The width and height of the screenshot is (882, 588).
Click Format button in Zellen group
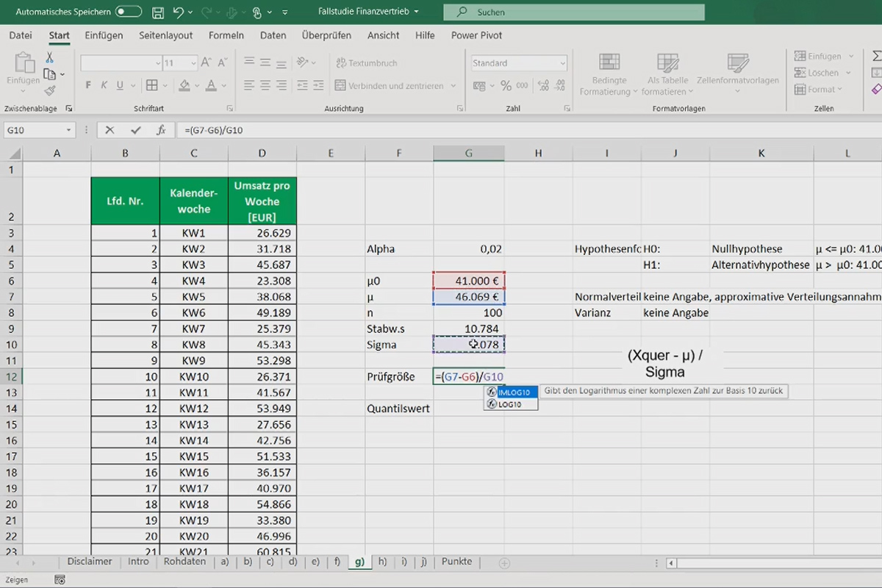coord(819,89)
